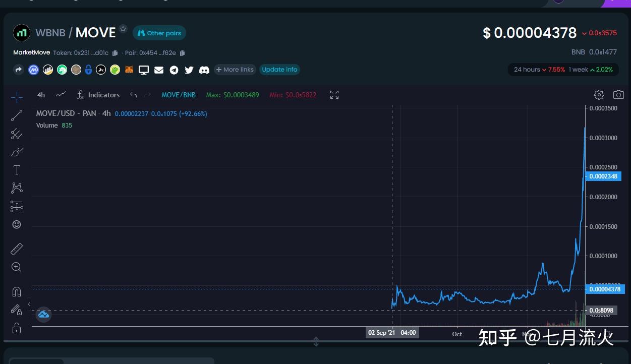Redo the chart action
The image size is (631, 364).
148,95
